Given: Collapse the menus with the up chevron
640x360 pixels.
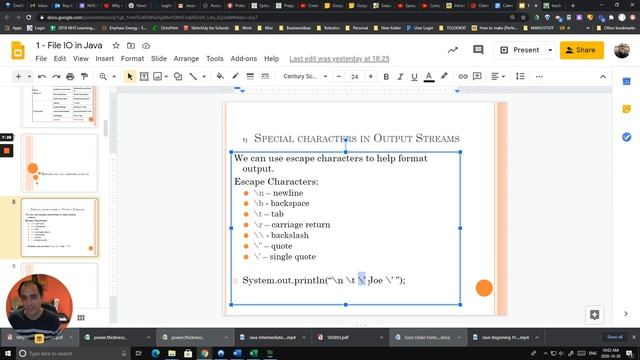Looking at the screenshot, I should (x=603, y=77).
